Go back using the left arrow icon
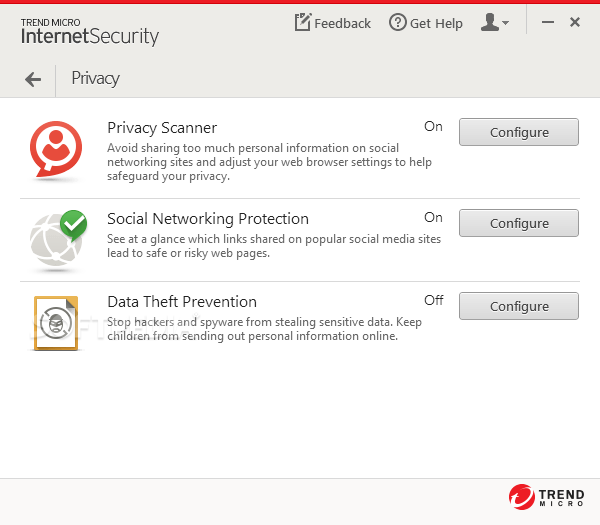Screen dimensions: 600x525 [x=33, y=80]
